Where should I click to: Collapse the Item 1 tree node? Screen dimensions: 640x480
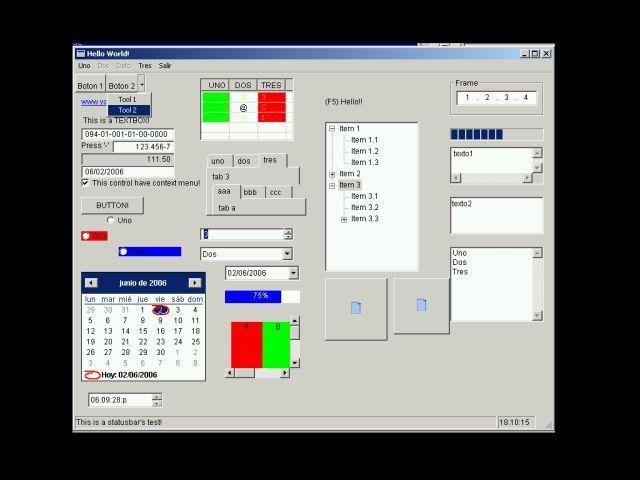(x=332, y=129)
